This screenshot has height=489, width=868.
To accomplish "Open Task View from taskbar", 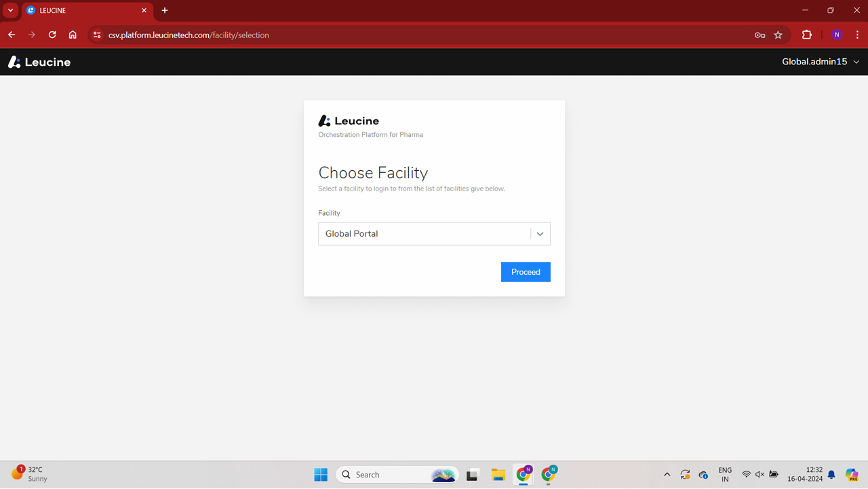I will click(x=472, y=475).
